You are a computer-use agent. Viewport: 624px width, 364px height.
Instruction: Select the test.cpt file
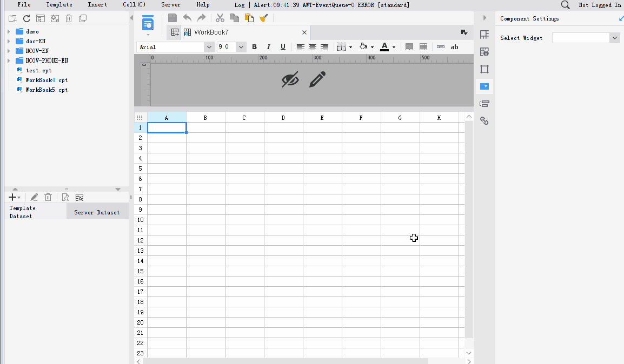point(38,70)
